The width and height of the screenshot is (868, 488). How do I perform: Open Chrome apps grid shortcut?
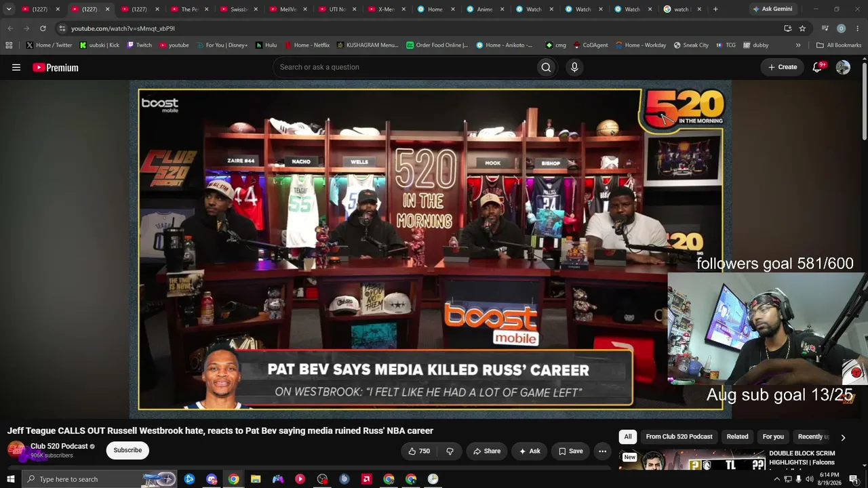point(9,45)
